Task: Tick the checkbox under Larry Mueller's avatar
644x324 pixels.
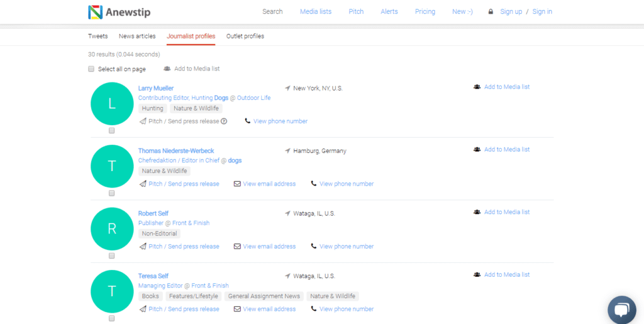Action: click(x=112, y=131)
